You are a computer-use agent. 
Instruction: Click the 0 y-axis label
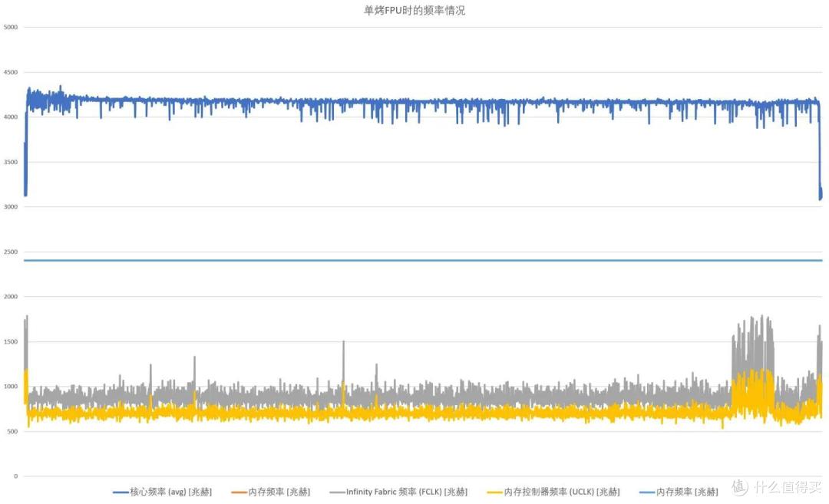[x=16, y=476]
